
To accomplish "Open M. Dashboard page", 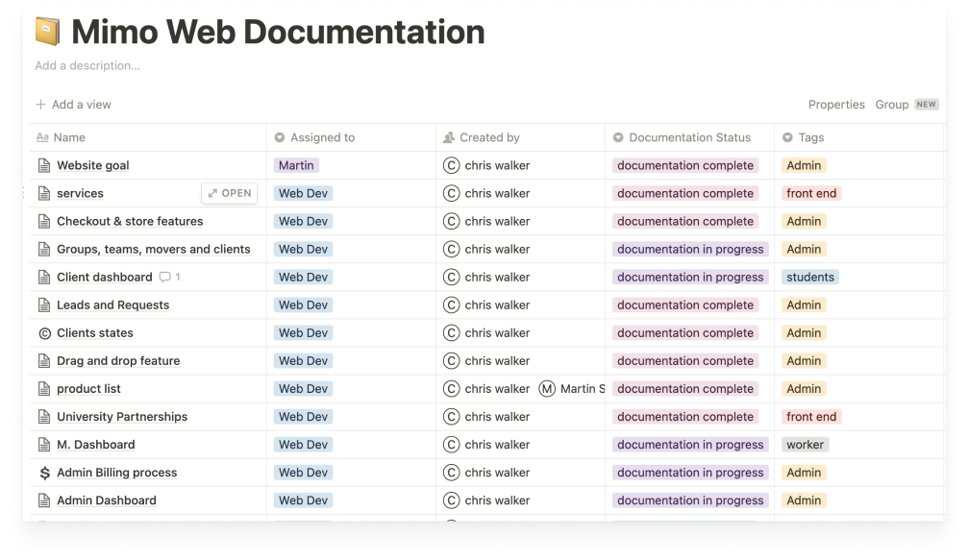I will coord(96,445).
